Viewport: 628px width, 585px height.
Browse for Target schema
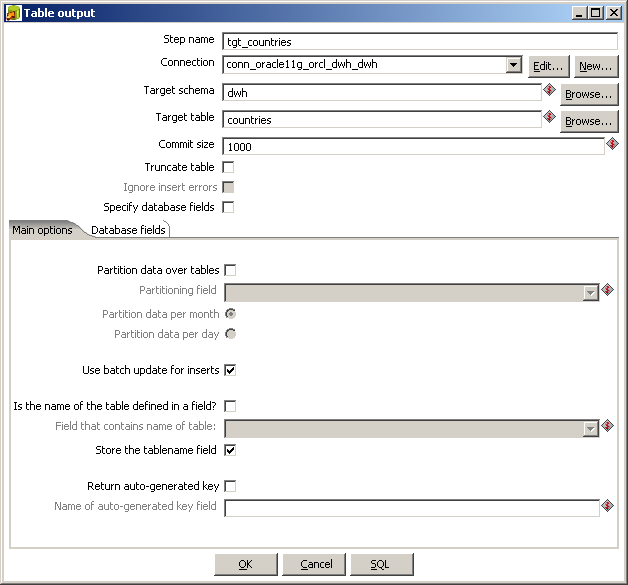click(x=589, y=94)
